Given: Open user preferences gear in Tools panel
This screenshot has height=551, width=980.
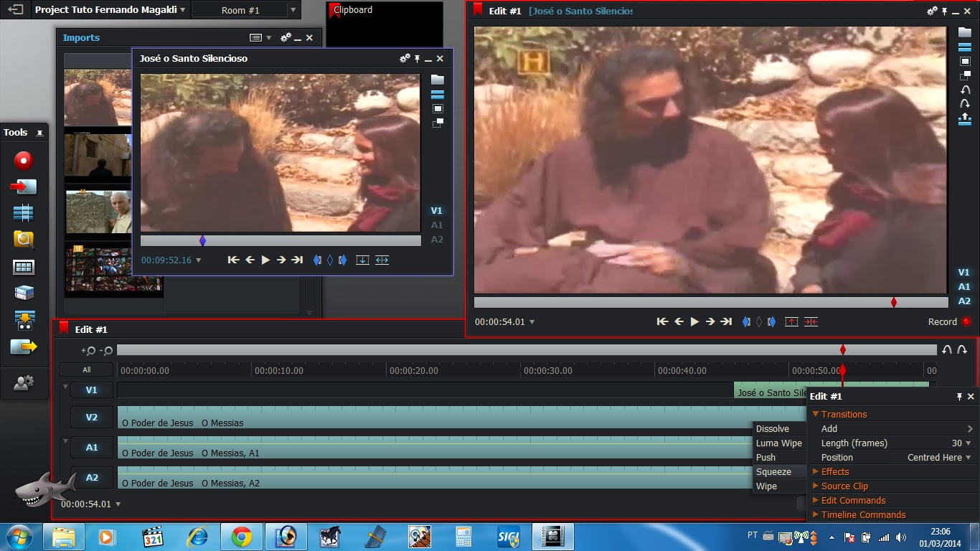Looking at the screenshot, I should pos(24,383).
